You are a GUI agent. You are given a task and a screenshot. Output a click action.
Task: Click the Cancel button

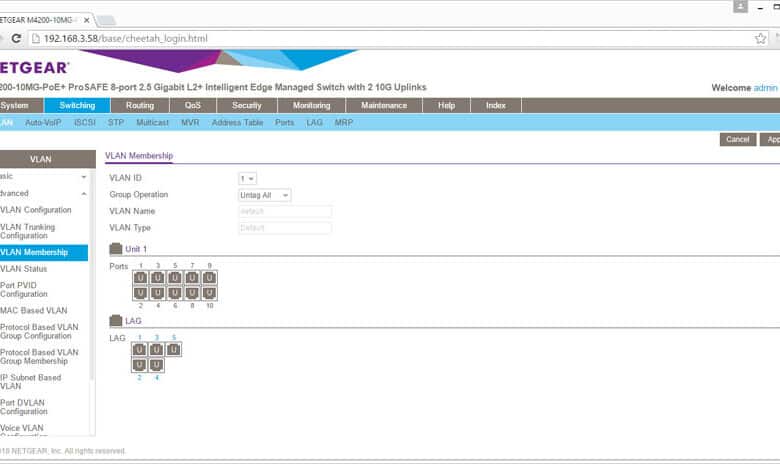738,139
